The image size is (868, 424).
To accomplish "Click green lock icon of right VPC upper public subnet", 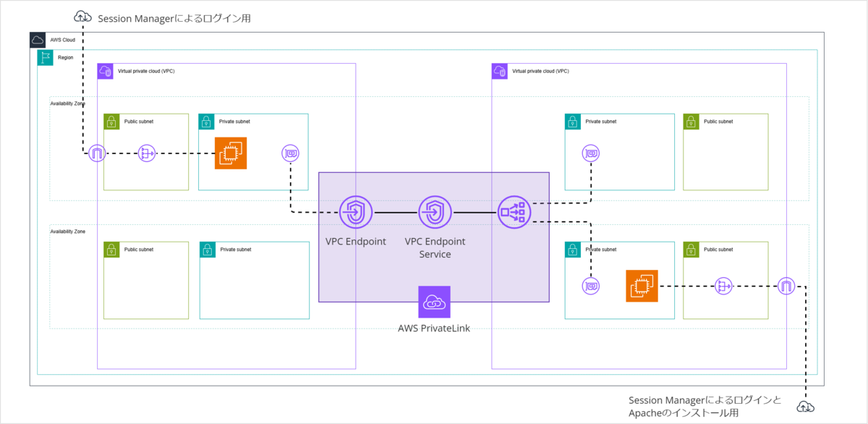I will click(692, 122).
